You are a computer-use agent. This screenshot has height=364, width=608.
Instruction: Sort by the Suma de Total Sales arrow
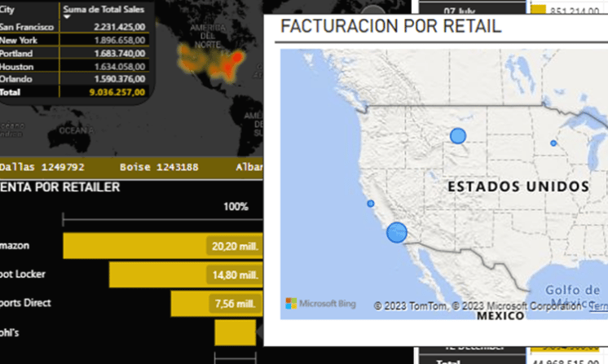(67, 17)
